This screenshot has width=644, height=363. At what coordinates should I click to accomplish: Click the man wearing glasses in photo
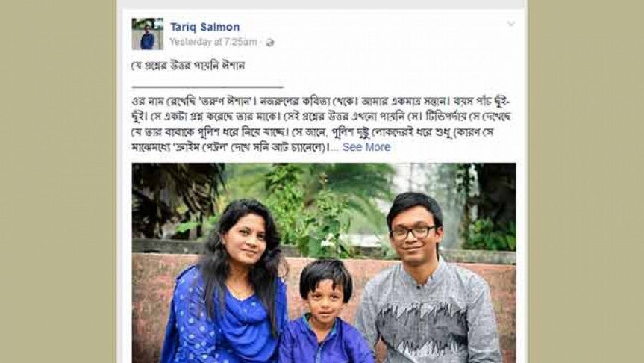427,279
